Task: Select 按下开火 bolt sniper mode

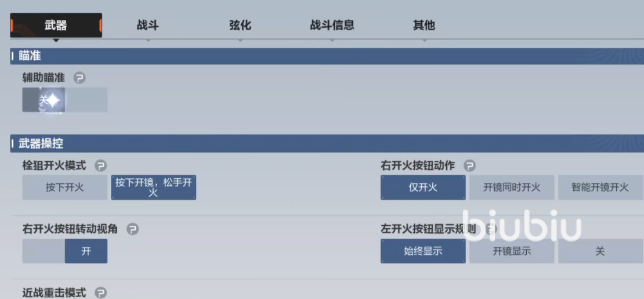Action: (65, 188)
